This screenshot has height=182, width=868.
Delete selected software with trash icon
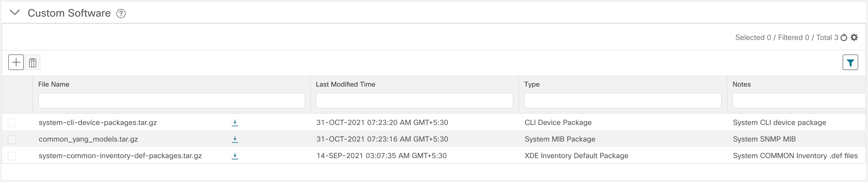[x=33, y=62]
